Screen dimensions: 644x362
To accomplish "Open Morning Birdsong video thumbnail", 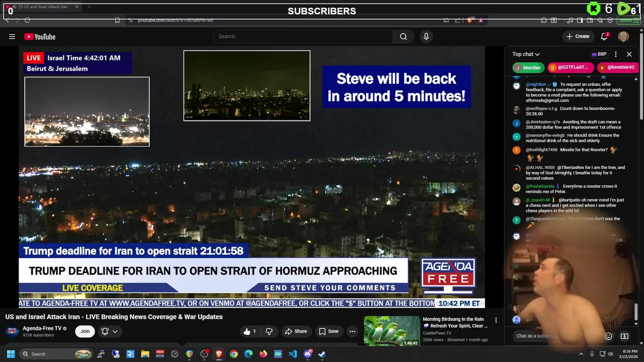I will (x=392, y=331).
